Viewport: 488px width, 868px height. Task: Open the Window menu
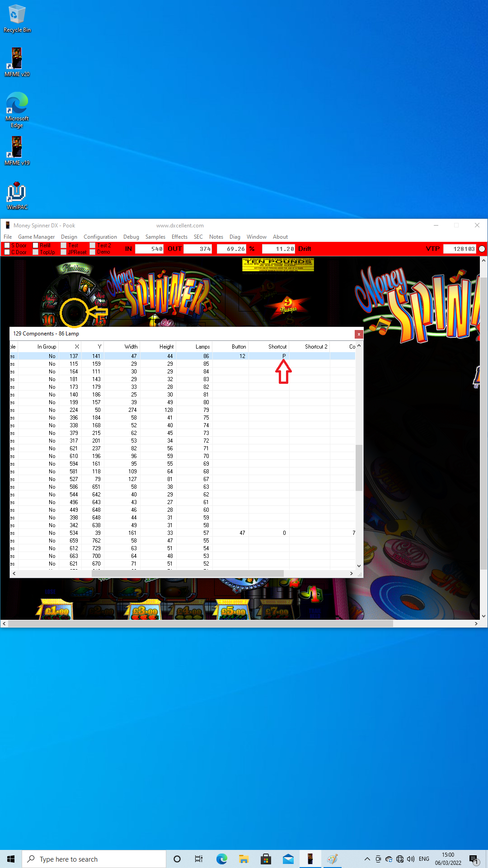257,237
